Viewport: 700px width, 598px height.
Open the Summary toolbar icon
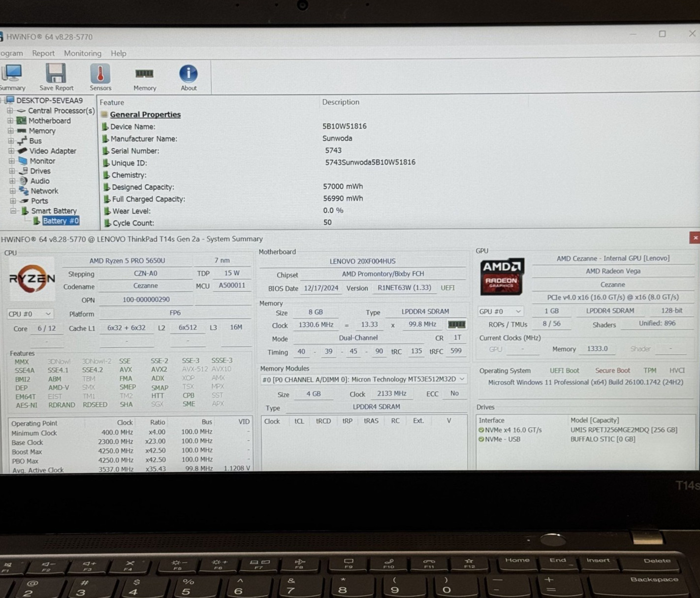coord(12,78)
